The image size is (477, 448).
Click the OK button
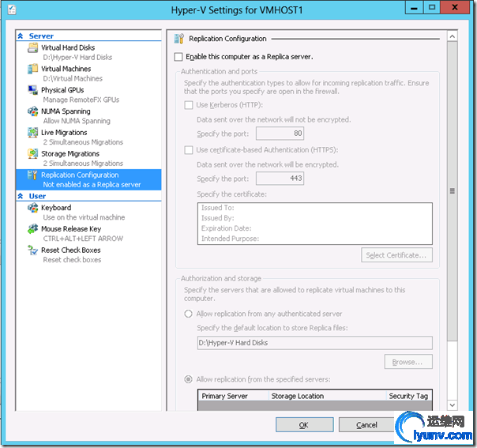(x=305, y=425)
